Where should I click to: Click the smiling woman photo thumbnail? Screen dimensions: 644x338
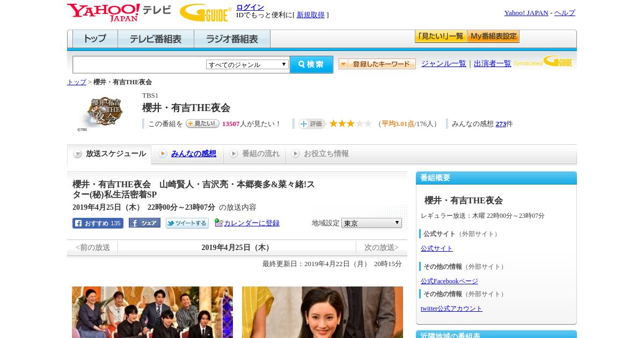tap(323, 312)
